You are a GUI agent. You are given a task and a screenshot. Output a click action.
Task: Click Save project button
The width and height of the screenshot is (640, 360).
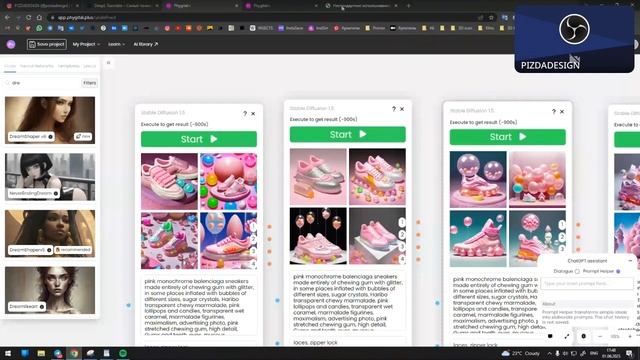[47, 44]
